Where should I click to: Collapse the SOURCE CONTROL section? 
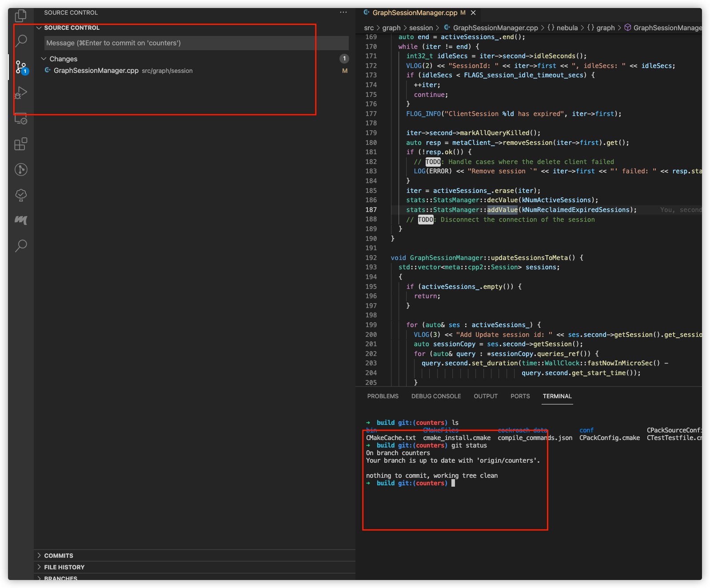coord(68,28)
